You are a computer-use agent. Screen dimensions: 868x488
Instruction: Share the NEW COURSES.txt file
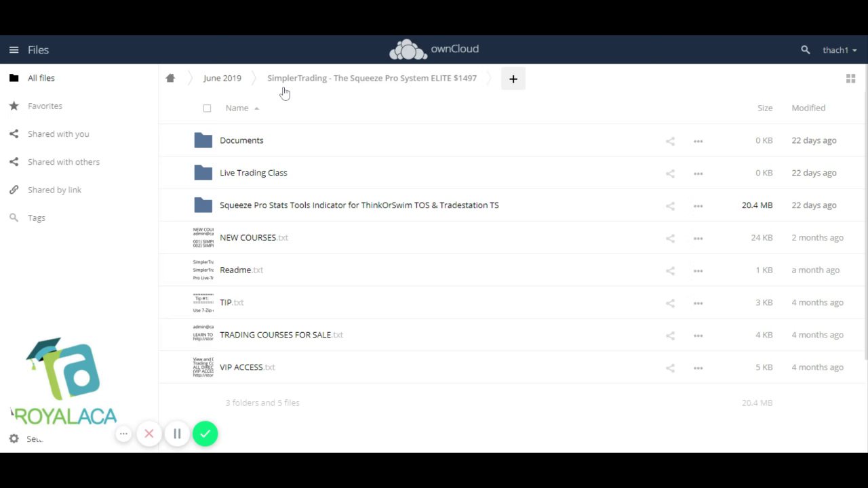point(670,238)
